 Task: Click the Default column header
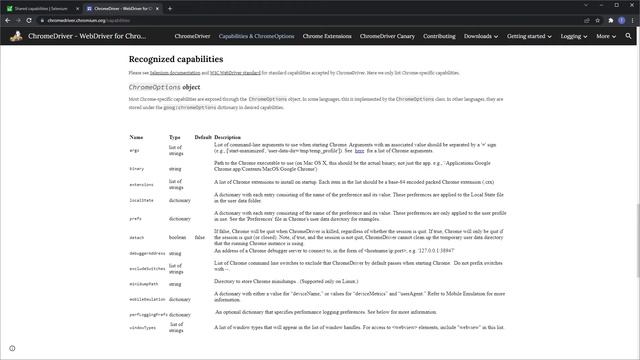pyautogui.click(x=203, y=137)
